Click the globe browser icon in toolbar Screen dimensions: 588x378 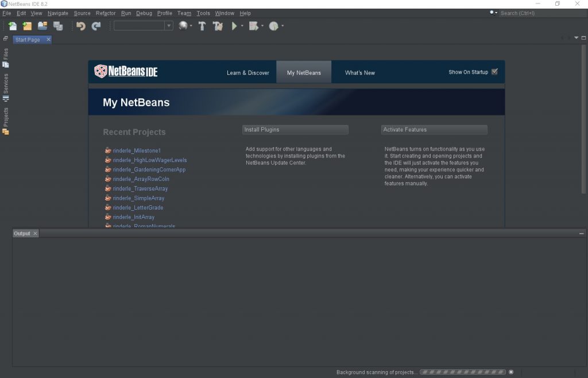[x=183, y=26]
